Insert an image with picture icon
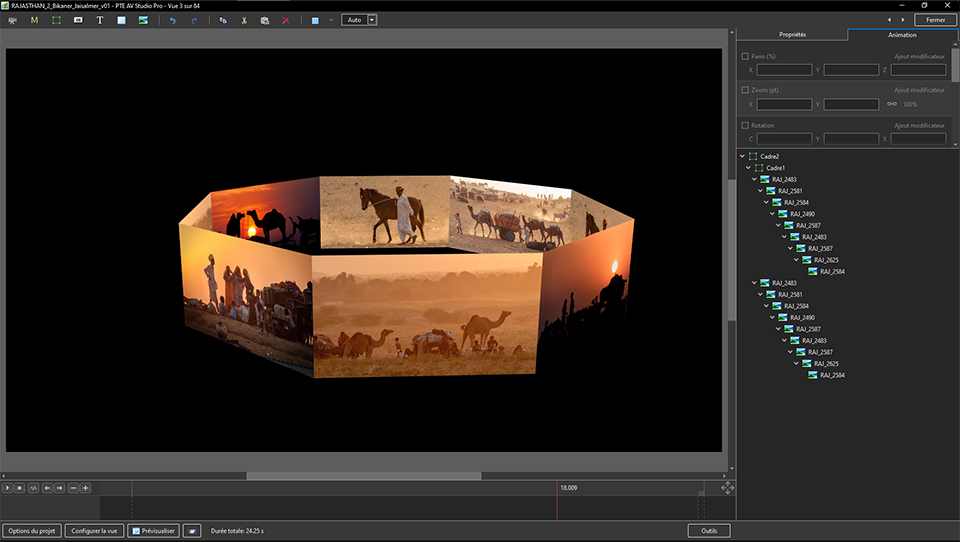This screenshot has width=960, height=542. point(143,20)
